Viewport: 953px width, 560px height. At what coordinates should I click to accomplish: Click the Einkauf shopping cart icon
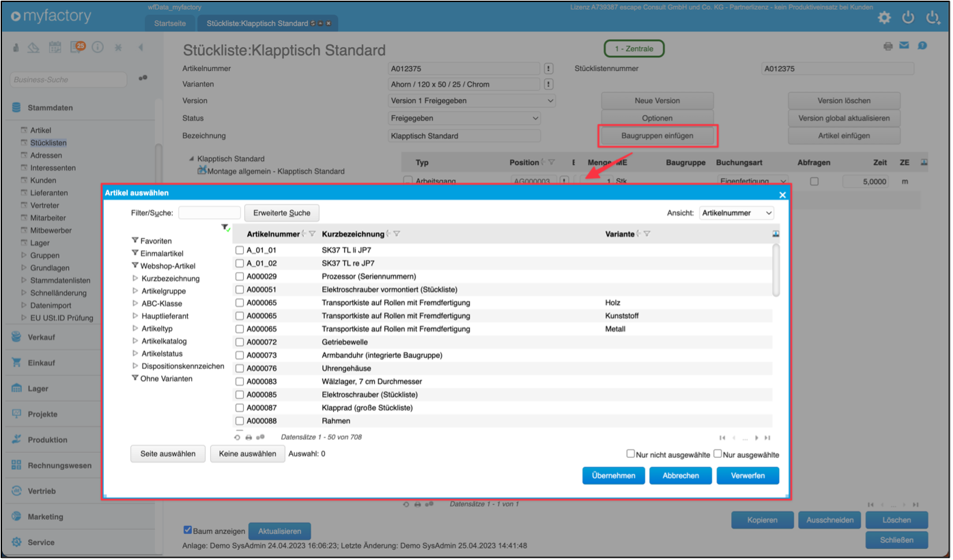point(16,363)
